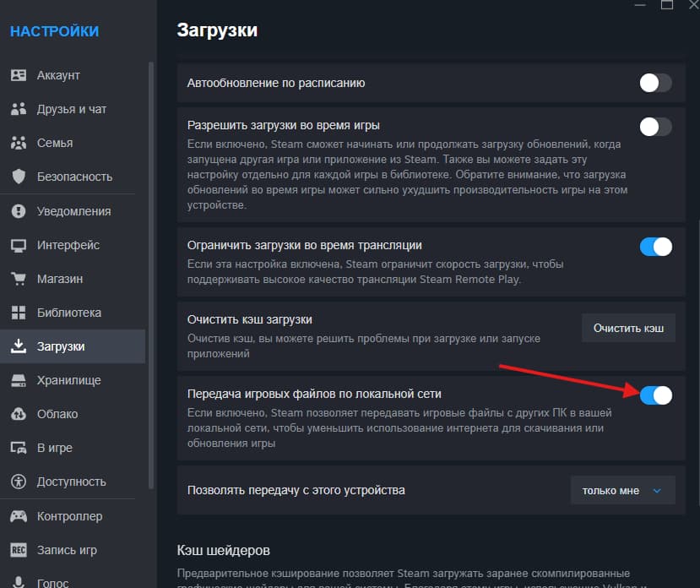Select the Загрузки sidebar entry
Image resolution: width=700 pixels, height=588 pixels.
(x=73, y=346)
